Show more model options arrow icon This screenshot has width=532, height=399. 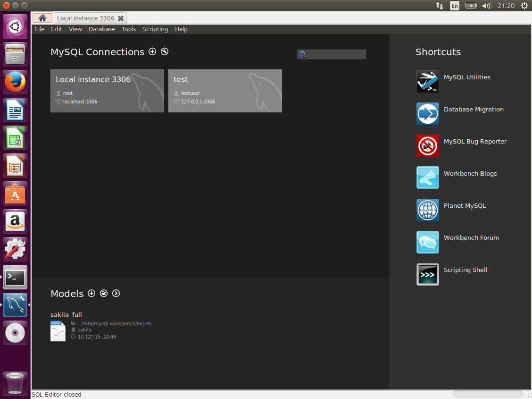pos(116,293)
